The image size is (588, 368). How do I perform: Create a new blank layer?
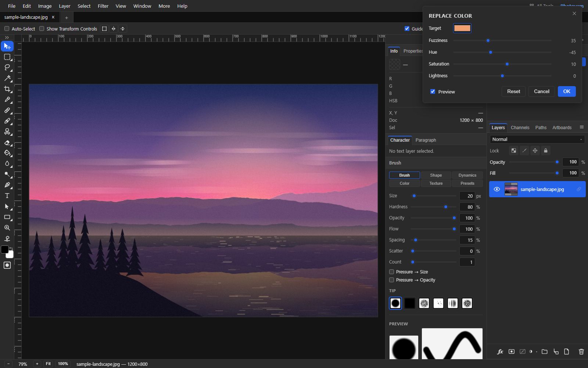pyautogui.click(x=566, y=352)
